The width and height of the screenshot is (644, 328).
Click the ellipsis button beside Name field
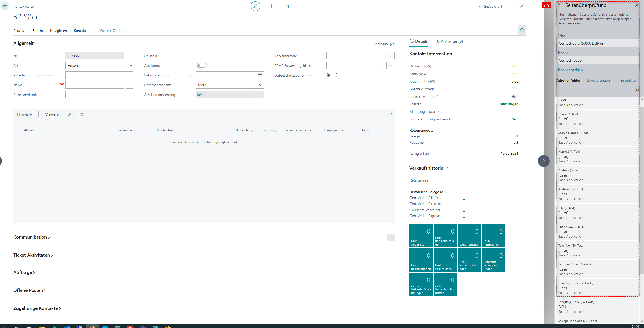pos(130,85)
